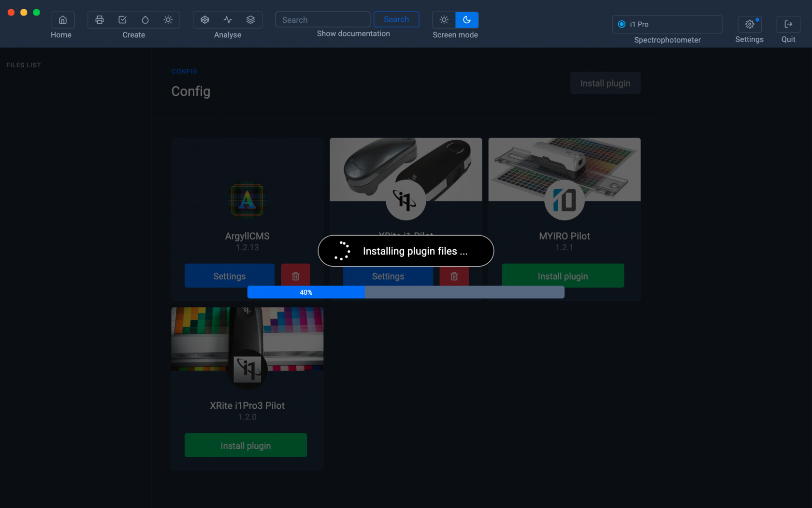The image size is (812, 508).
Task: Click the 40% install progress bar
Action: (x=406, y=292)
